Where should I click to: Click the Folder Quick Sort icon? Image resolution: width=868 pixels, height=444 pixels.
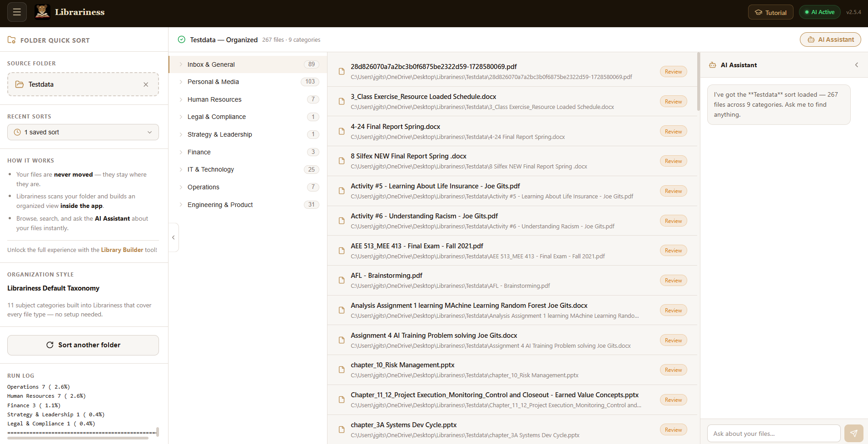point(12,40)
